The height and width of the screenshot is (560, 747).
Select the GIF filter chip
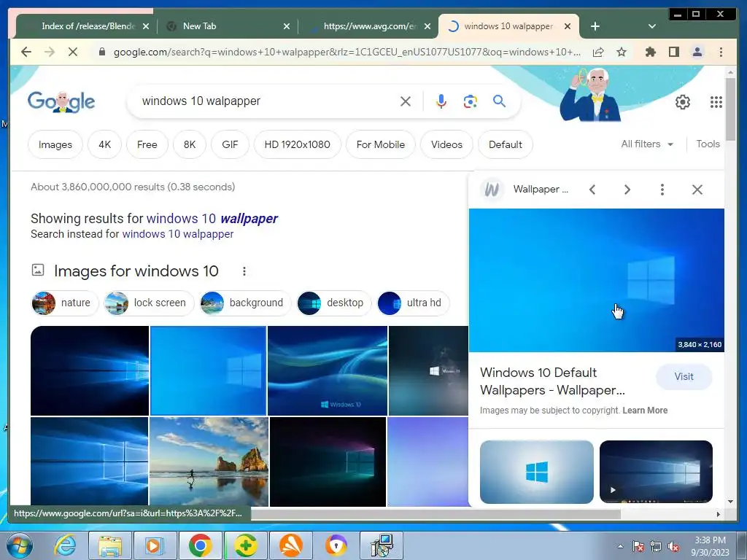[x=230, y=144]
